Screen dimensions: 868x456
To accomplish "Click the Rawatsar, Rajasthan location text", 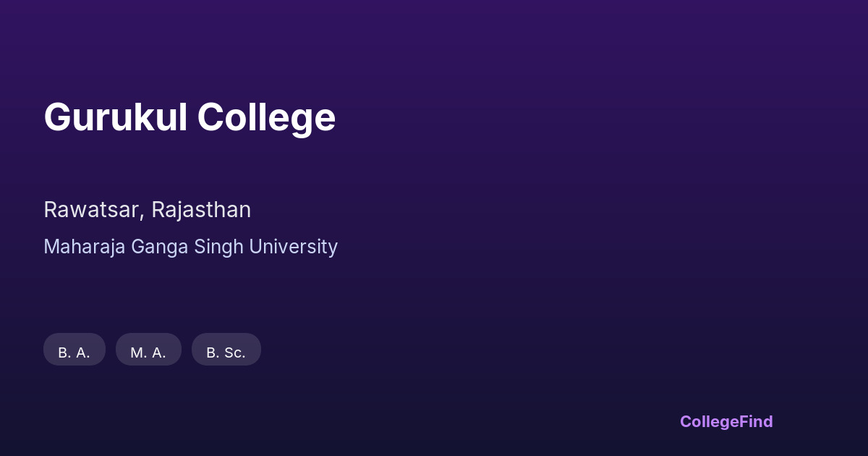I will tap(147, 210).
